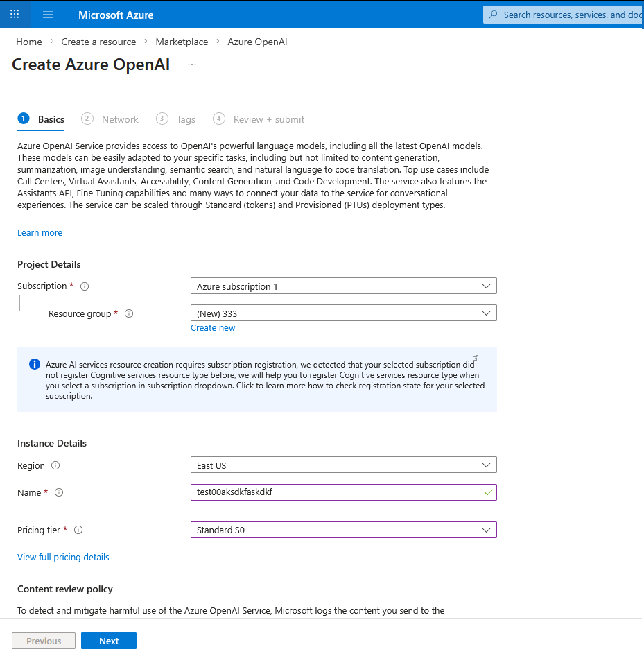Click the Pricing tier info icon
Viewport: 644px width, 656px height.
click(x=78, y=530)
